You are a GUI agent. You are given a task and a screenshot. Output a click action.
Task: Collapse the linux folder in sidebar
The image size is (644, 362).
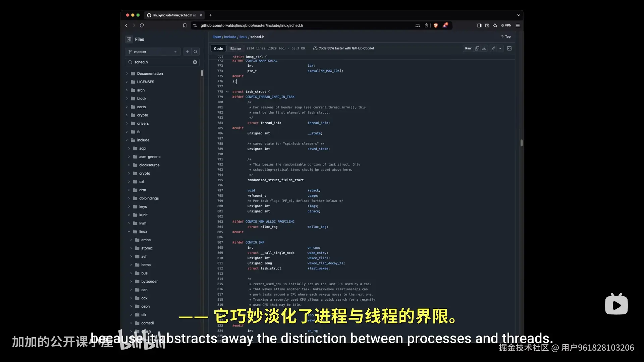(129, 231)
